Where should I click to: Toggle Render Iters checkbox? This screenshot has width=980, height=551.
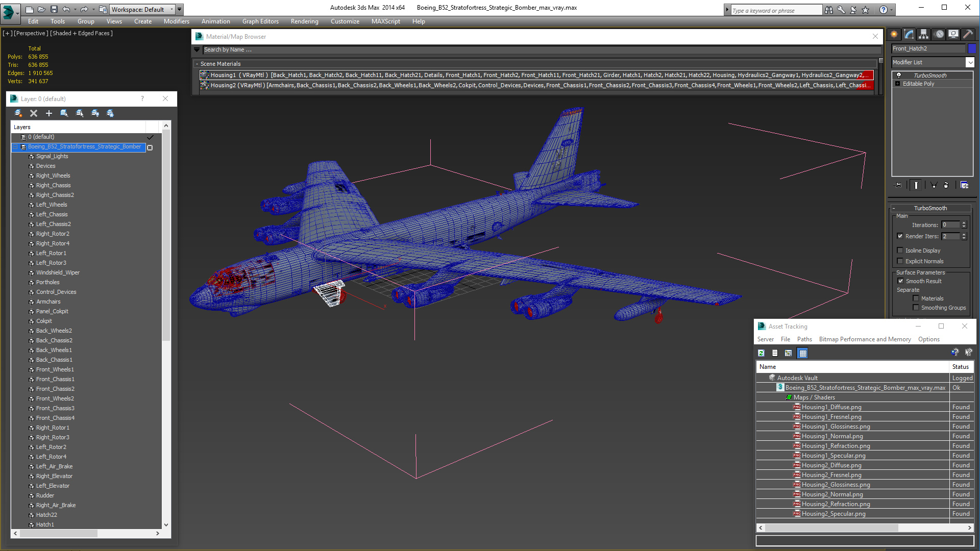coord(900,236)
